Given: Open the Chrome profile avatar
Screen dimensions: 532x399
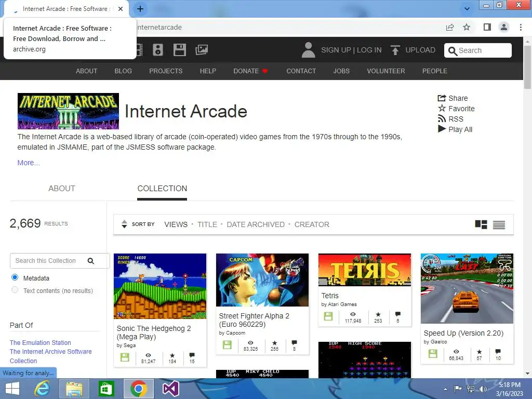Looking at the screenshot, I should (504, 27).
